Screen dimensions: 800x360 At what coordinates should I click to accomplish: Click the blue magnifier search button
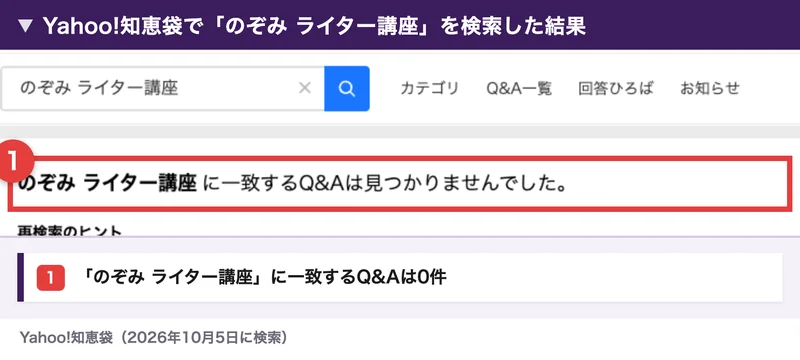(x=346, y=89)
